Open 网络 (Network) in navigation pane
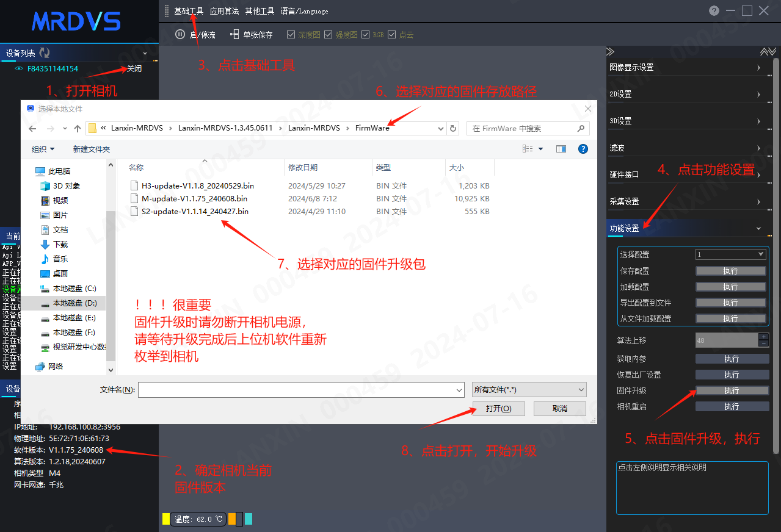 pos(49,367)
